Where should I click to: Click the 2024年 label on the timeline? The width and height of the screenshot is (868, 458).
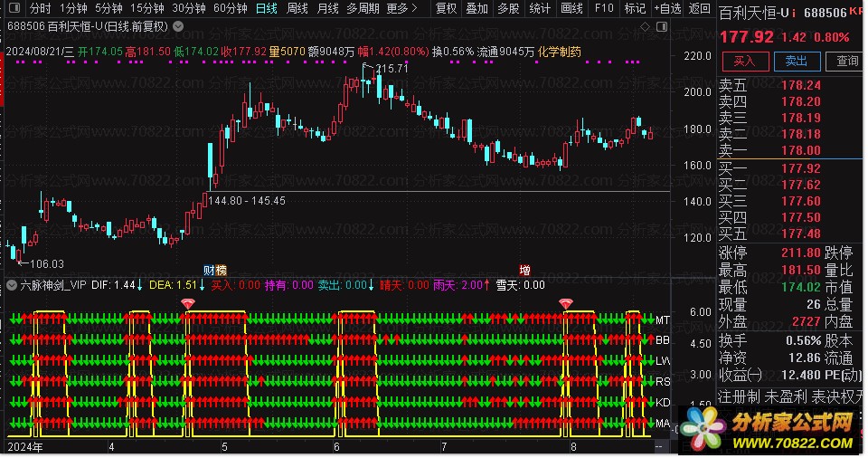coord(25,447)
